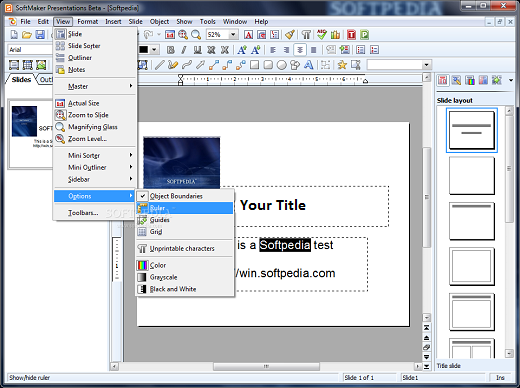This screenshot has width=520, height=388.
Task: Click the curve drawing tool
Action: tap(187, 65)
